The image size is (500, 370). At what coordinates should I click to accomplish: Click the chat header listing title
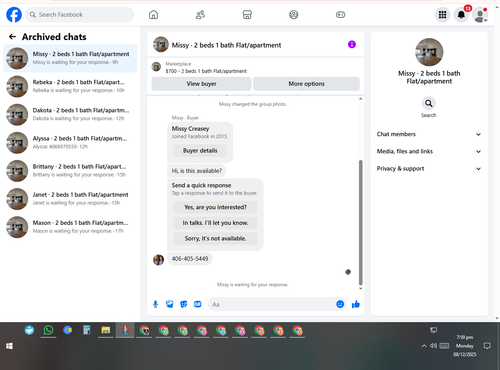coord(226,45)
